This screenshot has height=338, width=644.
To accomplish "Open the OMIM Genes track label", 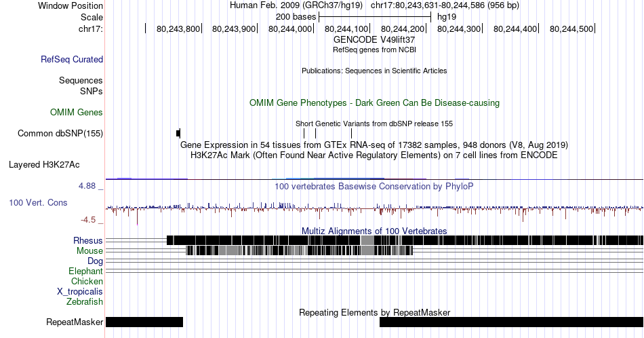I will (x=77, y=112).
